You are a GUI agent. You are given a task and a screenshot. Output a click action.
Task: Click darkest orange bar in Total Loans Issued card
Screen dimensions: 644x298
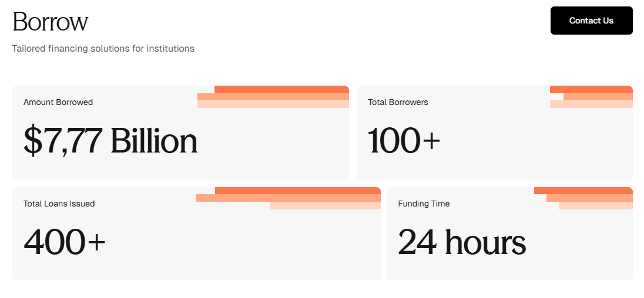tap(298, 191)
